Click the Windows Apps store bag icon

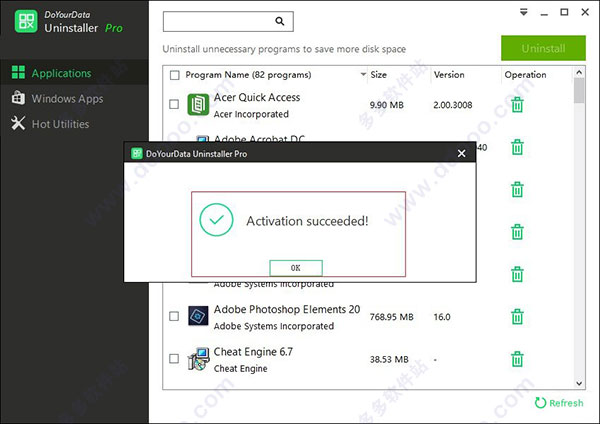point(18,98)
